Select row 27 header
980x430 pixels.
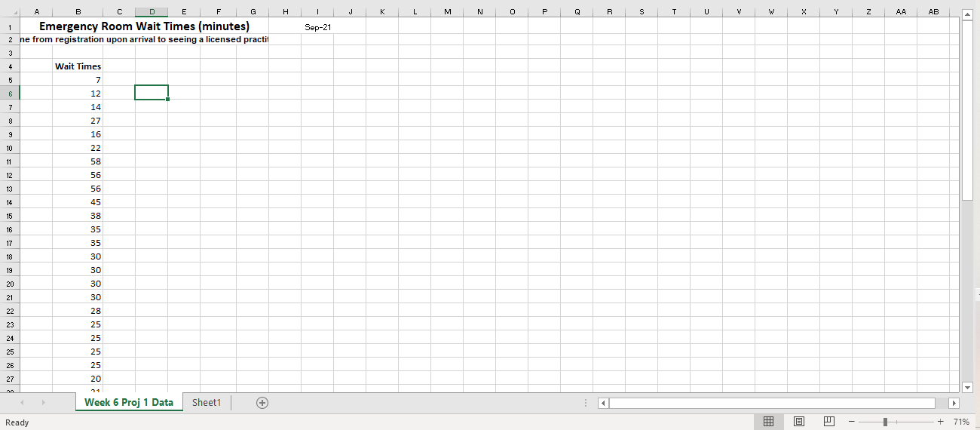[x=10, y=378]
